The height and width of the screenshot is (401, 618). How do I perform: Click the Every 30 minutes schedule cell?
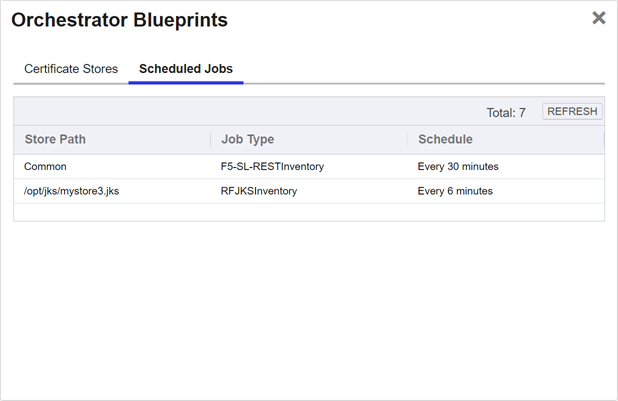pyautogui.click(x=458, y=166)
